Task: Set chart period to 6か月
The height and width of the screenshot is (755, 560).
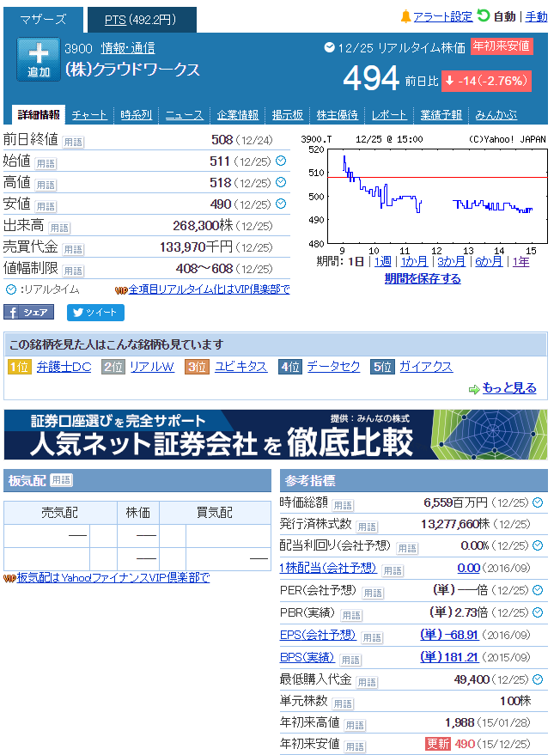Action: pos(489,261)
